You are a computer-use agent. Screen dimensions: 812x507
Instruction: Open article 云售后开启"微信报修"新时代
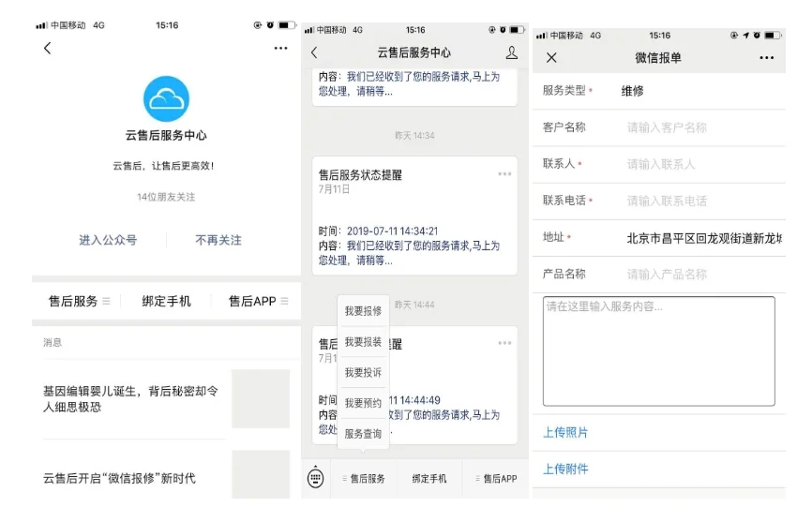[x=119, y=478]
